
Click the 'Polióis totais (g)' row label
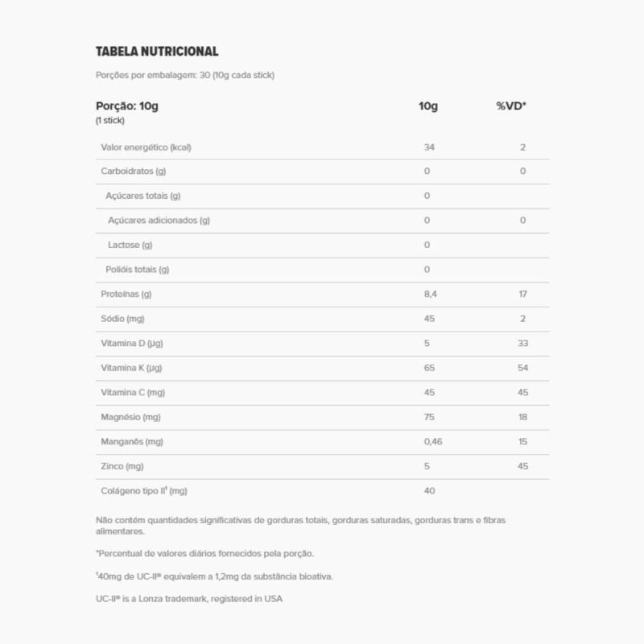point(138,269)
